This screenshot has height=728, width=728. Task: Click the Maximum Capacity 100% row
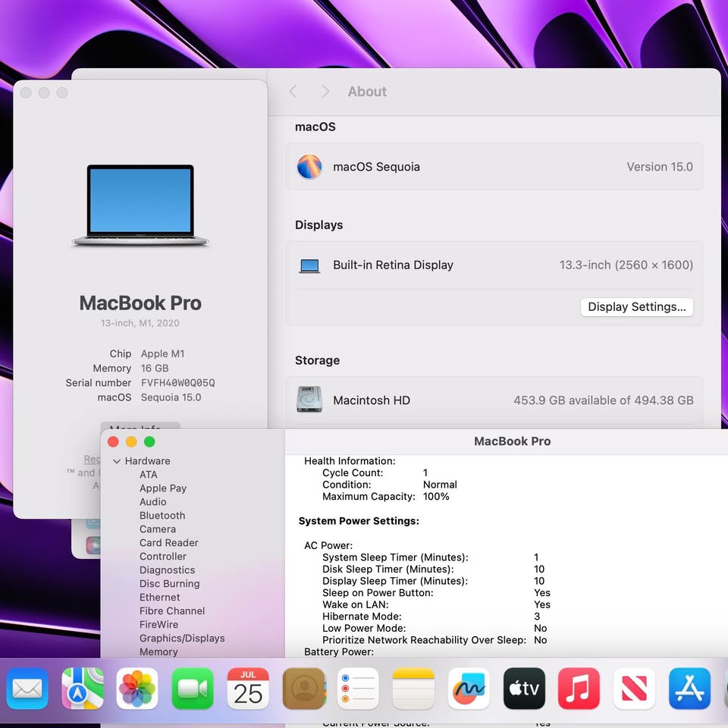386,496
